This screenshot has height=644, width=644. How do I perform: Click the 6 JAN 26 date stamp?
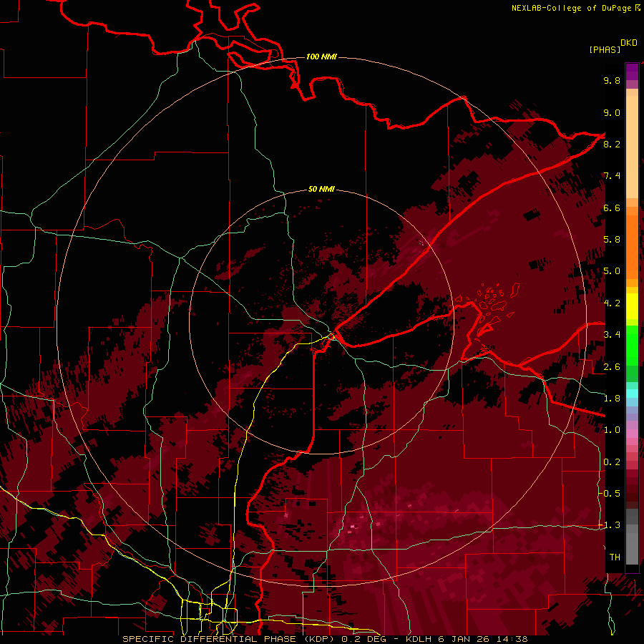coord(464,639)
